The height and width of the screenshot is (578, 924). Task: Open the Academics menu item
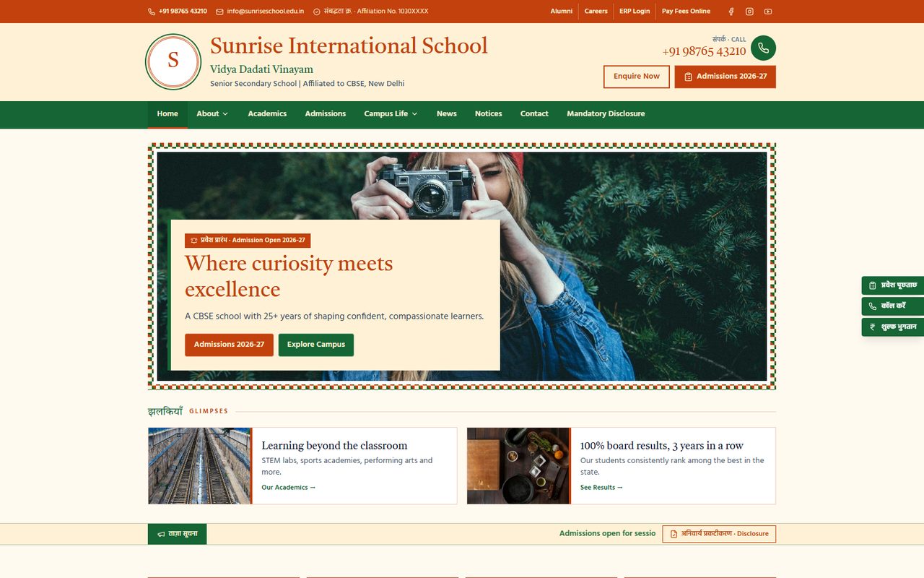coord(267,114)
